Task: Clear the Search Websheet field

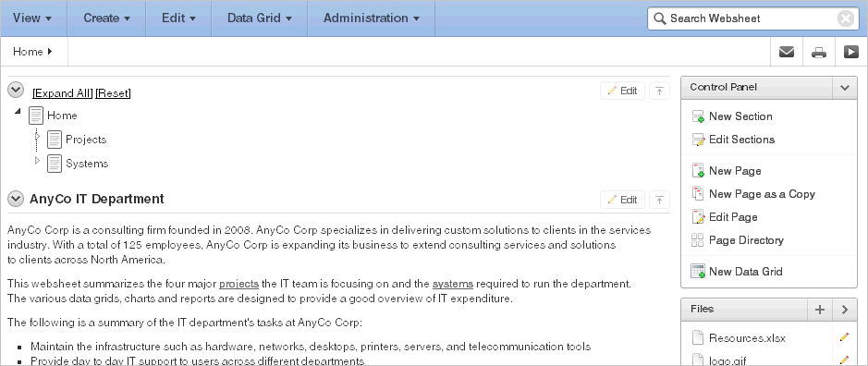Action: [x=846, y=18]
